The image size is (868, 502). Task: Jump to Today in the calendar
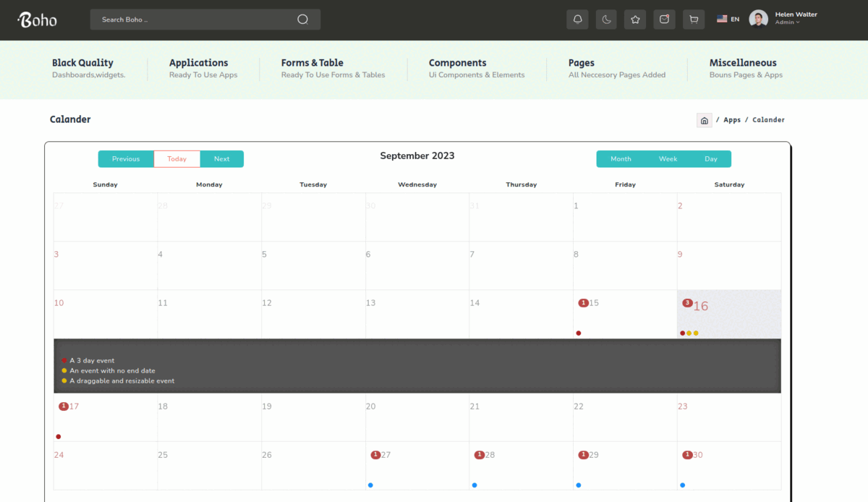[176, 159]
